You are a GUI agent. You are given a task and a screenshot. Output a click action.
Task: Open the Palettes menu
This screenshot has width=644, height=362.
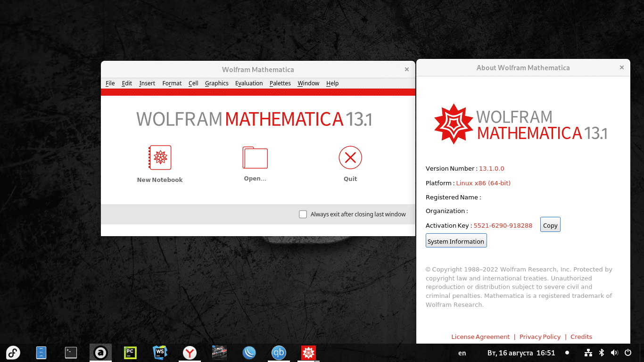[x=280, y=83]
